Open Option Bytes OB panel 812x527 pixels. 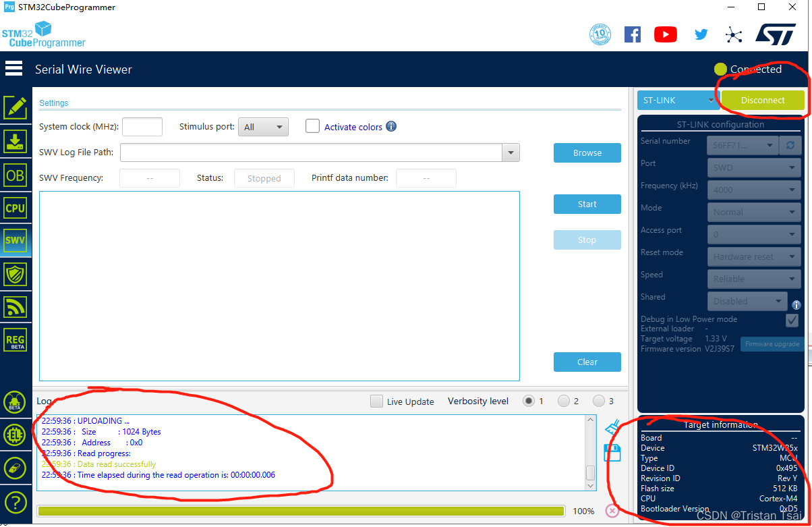(x=16, y=175)
